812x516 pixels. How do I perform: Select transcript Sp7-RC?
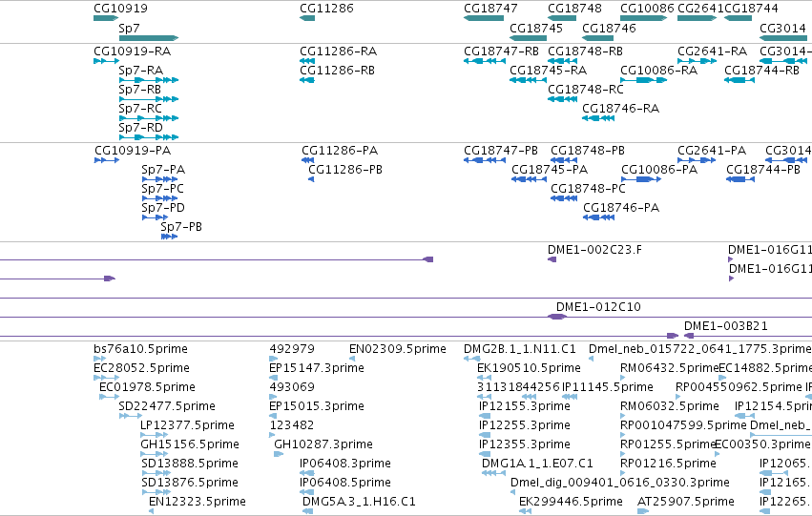coord(140,109)
